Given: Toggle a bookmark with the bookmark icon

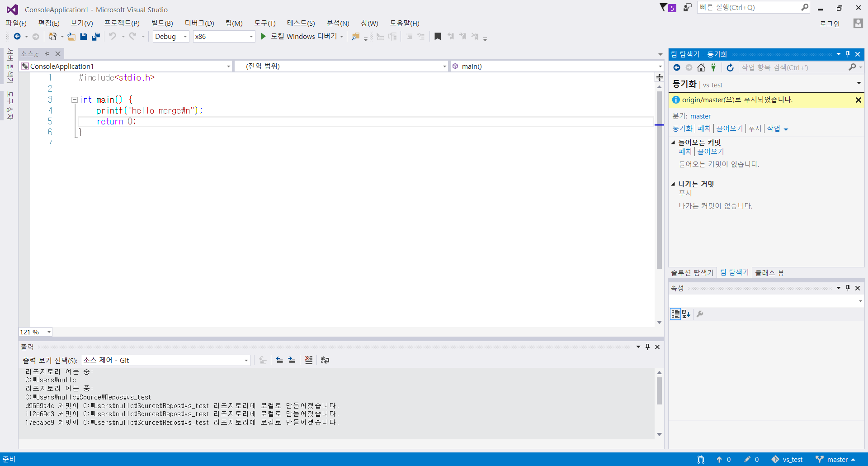Looking at the screenshot, I should 438,36.
